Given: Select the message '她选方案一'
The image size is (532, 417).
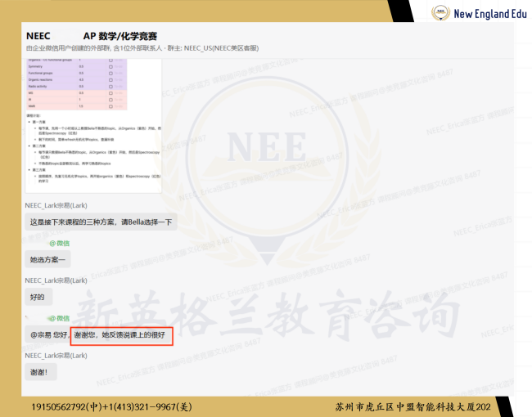Looking at the screenshot, I should coord(47,260).
